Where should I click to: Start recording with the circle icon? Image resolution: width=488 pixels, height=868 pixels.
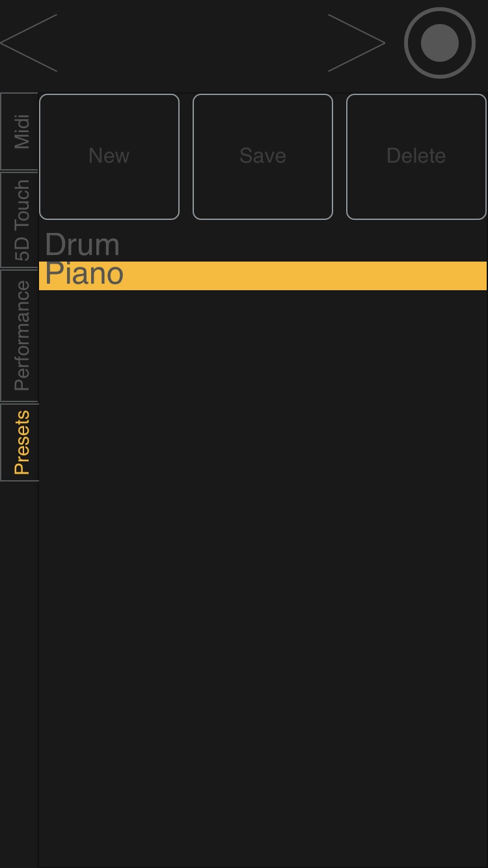[x=440, y=43]
